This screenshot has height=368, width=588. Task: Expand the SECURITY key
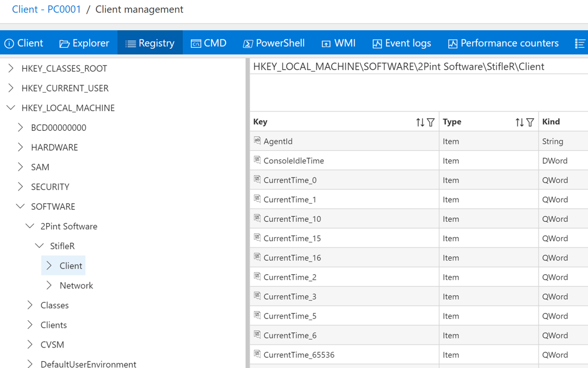[x=20, y=187]
